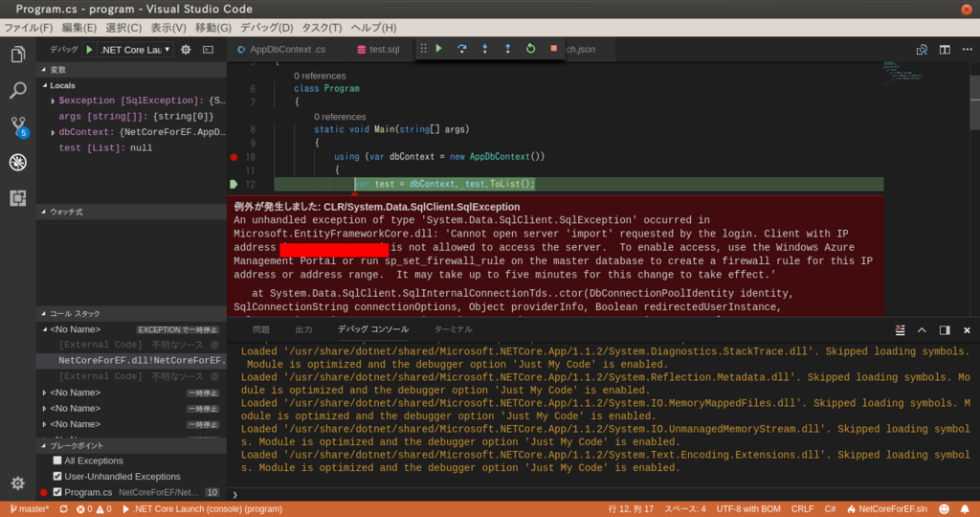Start debugging with green play button

click(89, 50)
